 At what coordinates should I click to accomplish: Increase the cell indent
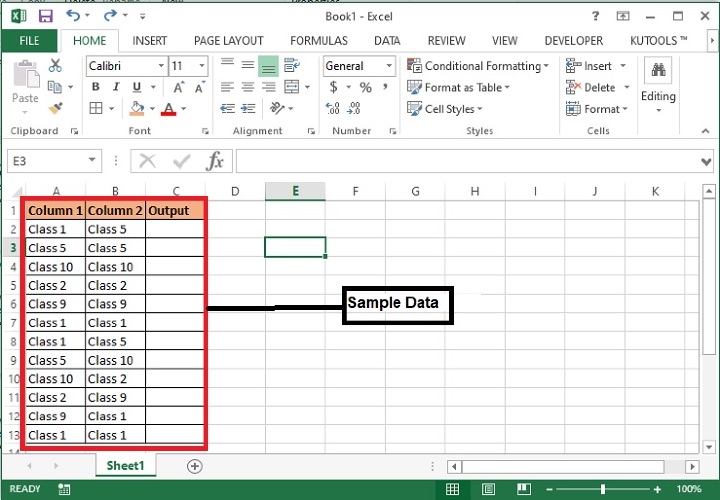[248, 108]
